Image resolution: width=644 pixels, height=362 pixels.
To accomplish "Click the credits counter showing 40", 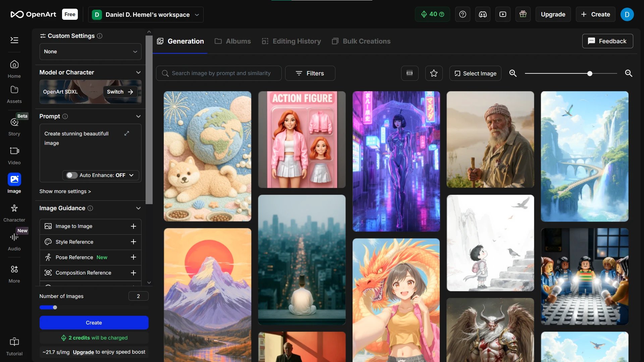I will pyautogui.click(x=432, y=14).
